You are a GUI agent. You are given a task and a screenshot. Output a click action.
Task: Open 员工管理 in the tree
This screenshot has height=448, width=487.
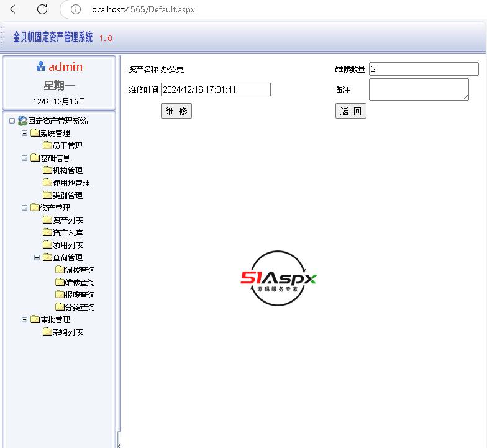coord(67,145)
